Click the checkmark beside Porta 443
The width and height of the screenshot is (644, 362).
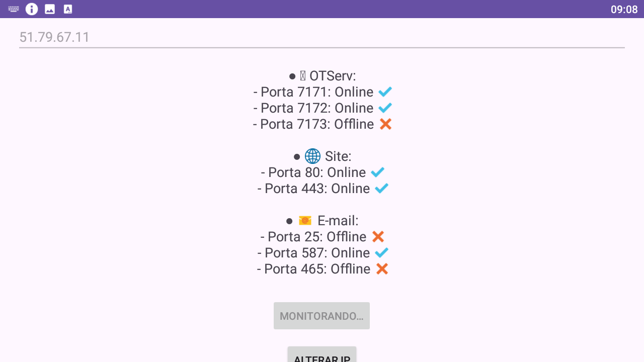coord(382,189)
